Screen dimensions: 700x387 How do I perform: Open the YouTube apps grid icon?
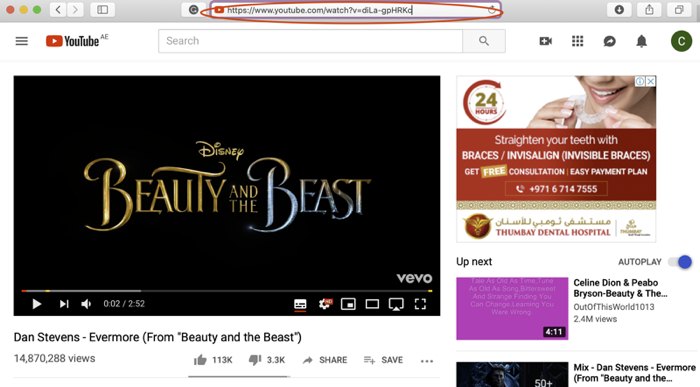click(578, 41)
